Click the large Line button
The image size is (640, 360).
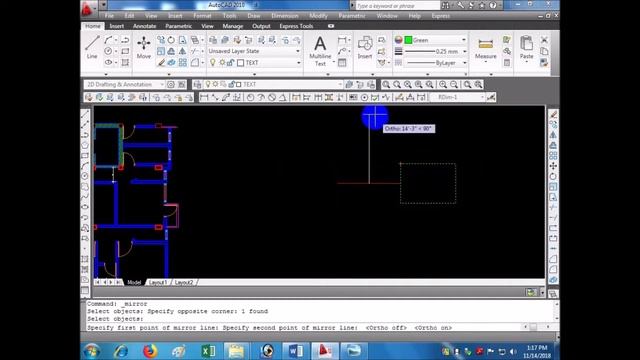92,47
